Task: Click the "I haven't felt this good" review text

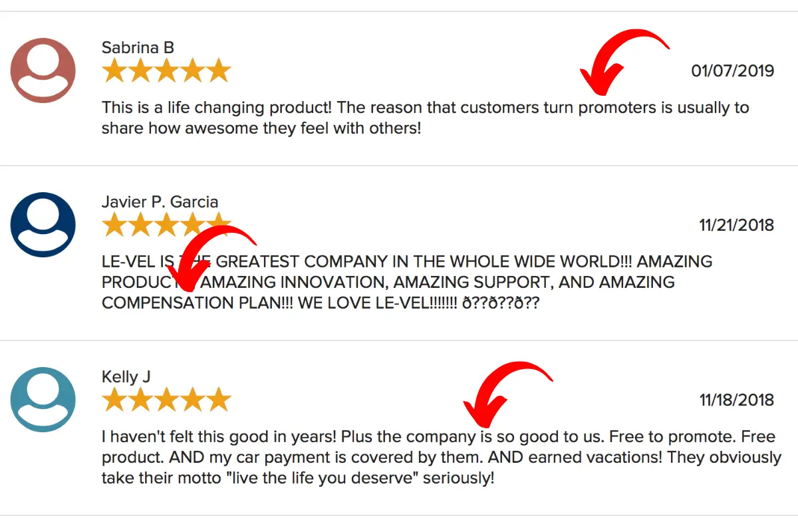Action: [442, 458]
